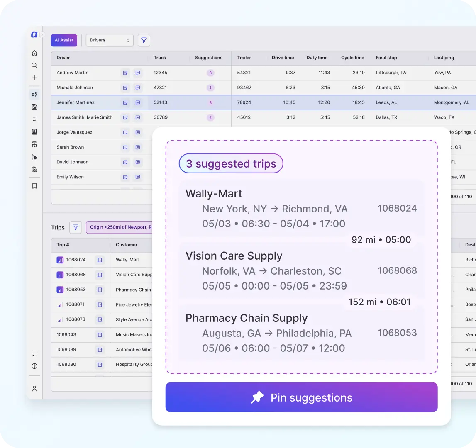Open the notes icon for Michale Johnson
This screenshot has width=476, height=448.
(125, 88)
